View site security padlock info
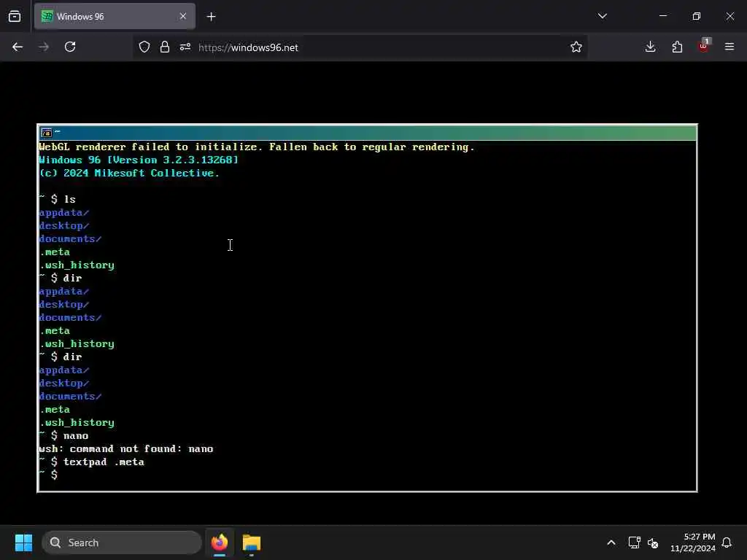Viewport: 747px width, 560px height. click(164, 47)
